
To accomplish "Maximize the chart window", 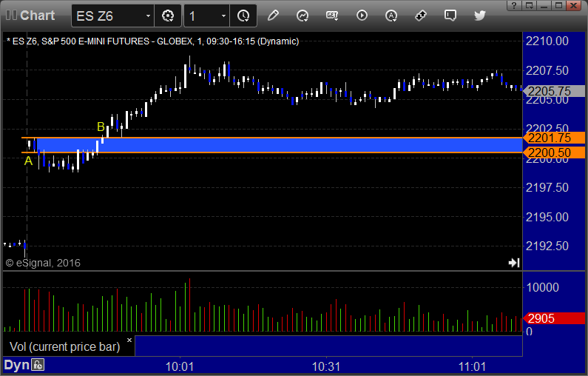I will click(x=558, y=5).
